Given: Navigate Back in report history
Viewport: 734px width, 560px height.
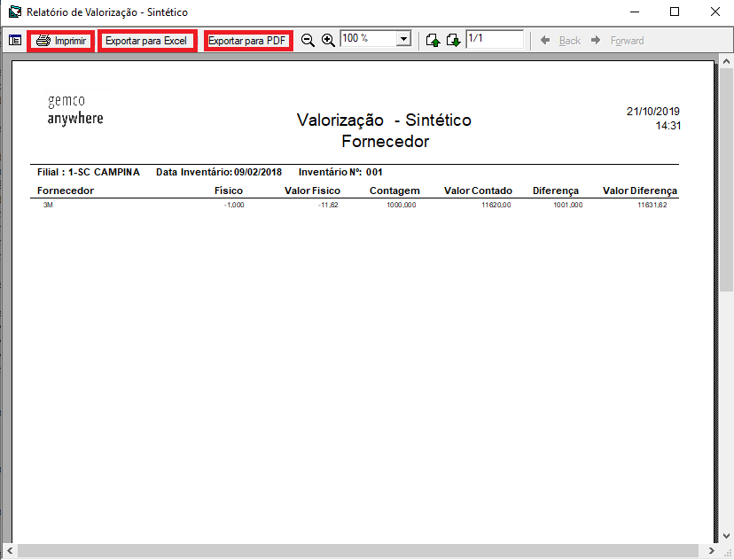Looking at the screenshot, I should click(561, 41).
